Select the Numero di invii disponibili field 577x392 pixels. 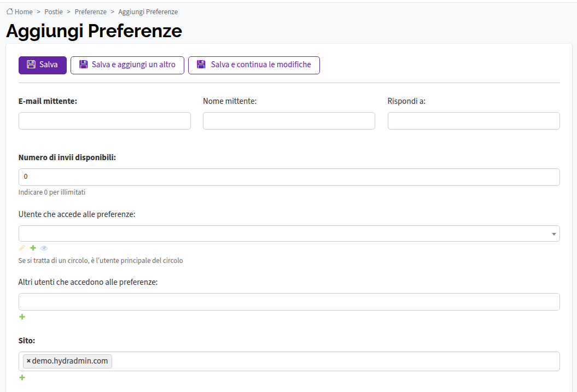tap(289, 177)
